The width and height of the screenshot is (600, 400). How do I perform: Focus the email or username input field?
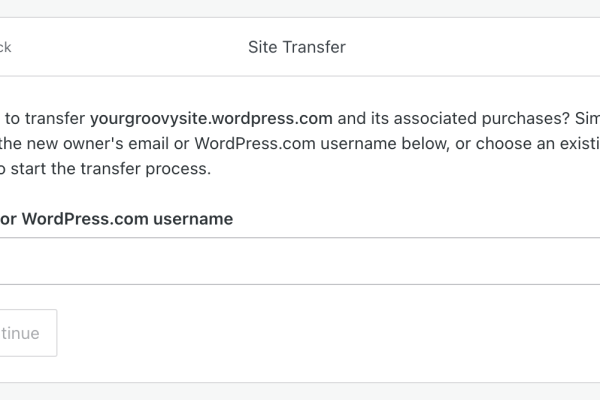pyautogui.click(x=300, y=261)
